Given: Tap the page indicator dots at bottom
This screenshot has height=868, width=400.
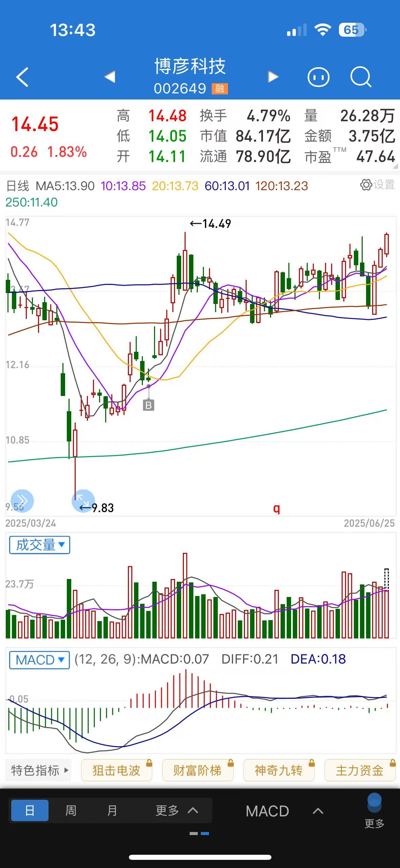Looking at the screenshot, I should (199, 833).
